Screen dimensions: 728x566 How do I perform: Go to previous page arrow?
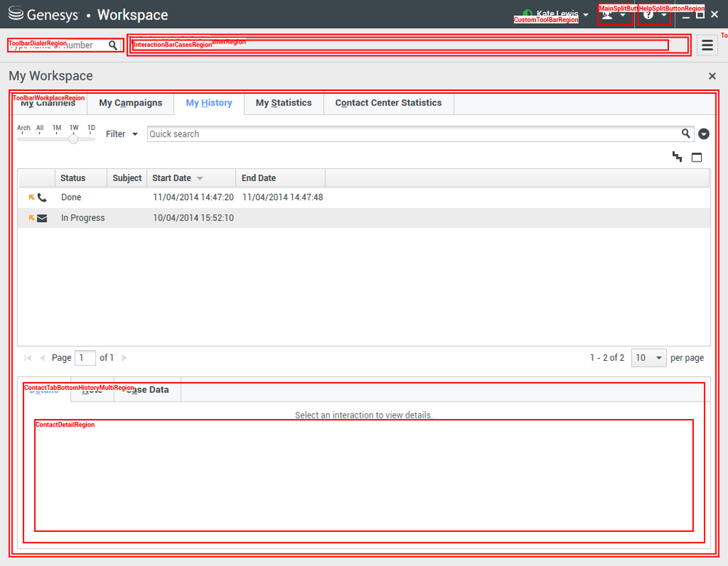pyautogui.click(x=42, y=358)
